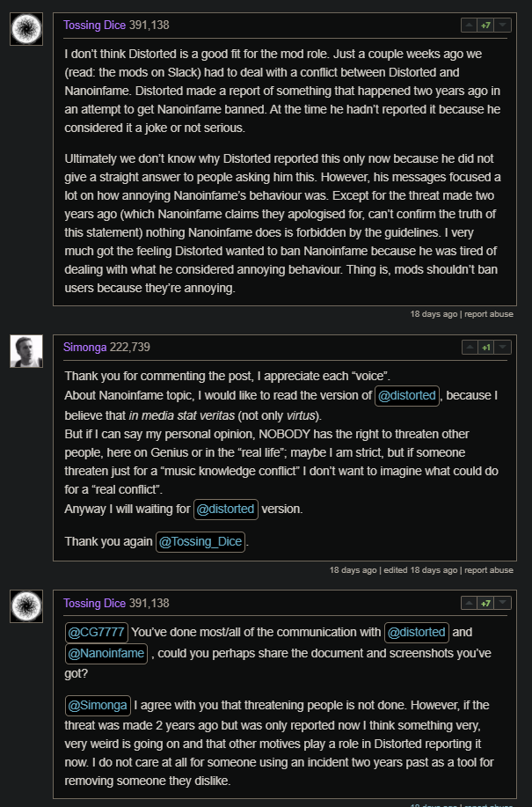Open Tossing Dice's spiral avatar in first comment
Image resolution: width=532 pixels, height=807 pixels.
(x=26, y=29)
